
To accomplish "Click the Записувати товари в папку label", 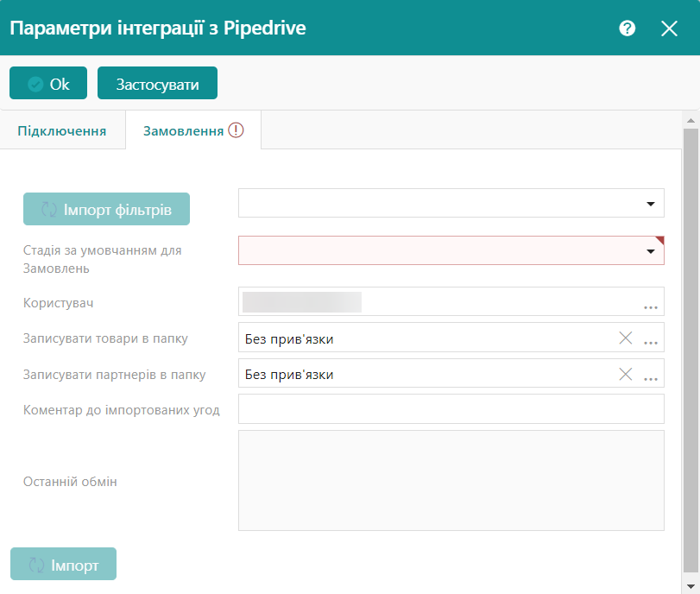I will [x=105, y=338].
